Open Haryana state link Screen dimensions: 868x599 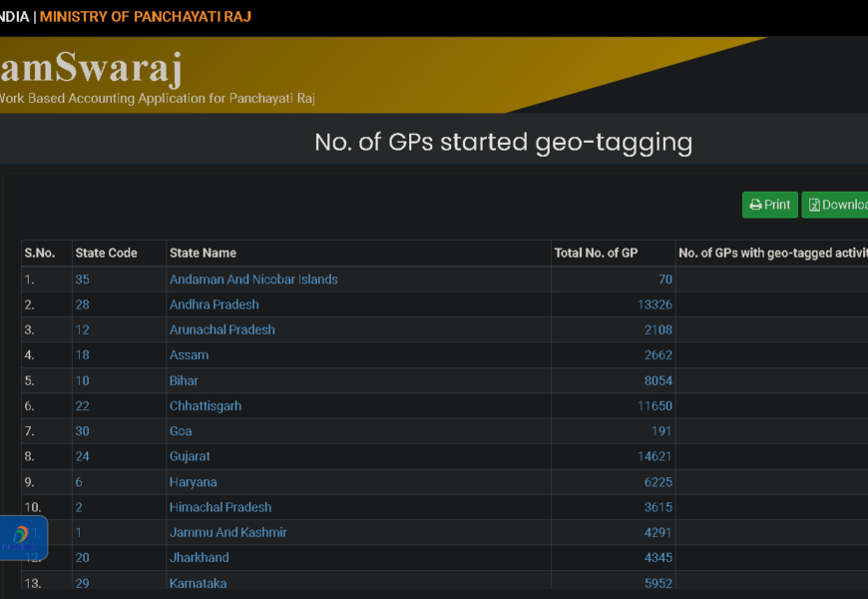tap(194, 482)
